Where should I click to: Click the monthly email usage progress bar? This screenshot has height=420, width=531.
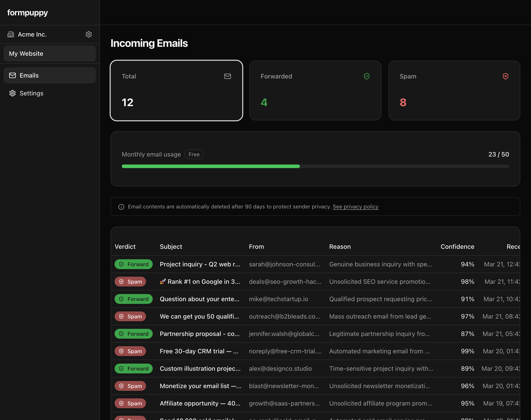[315, 167]
